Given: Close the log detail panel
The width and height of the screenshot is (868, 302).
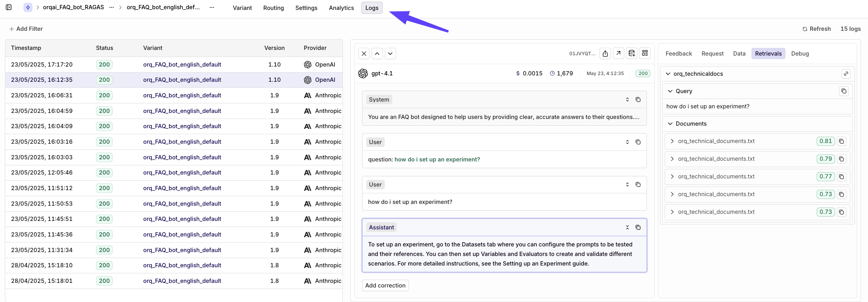Looking at the screenshot, I should 364,53.
